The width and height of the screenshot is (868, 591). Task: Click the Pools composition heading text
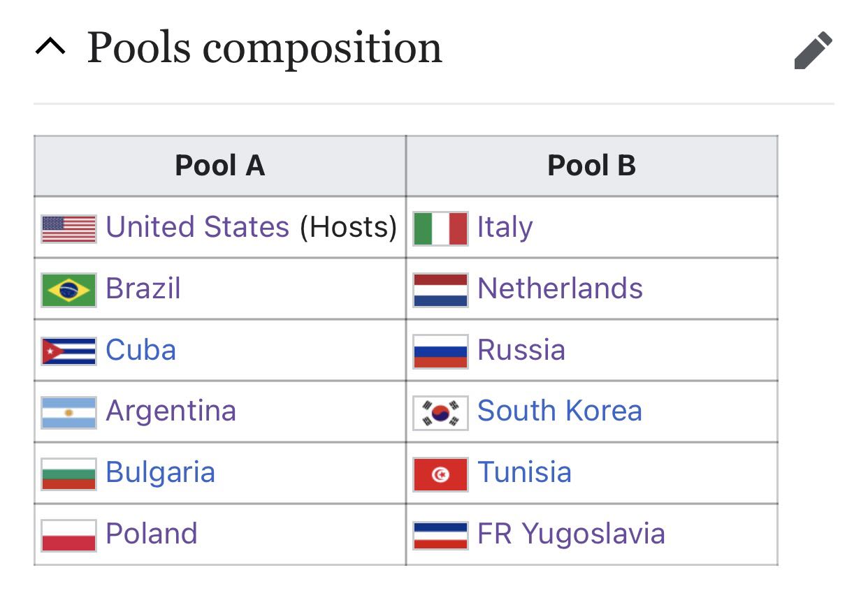click(264, 48)
